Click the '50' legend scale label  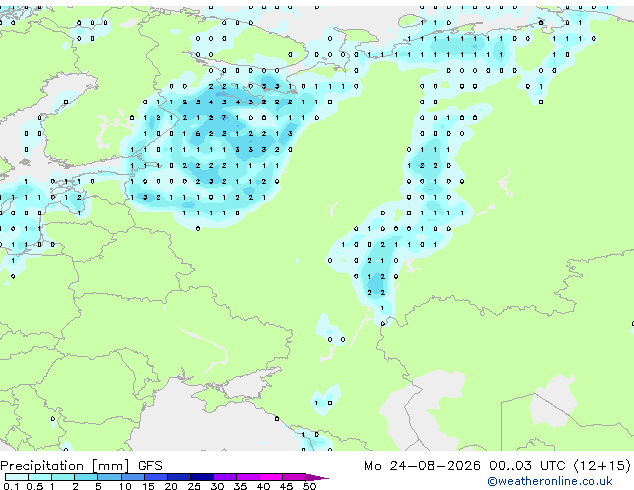point(309,486)
